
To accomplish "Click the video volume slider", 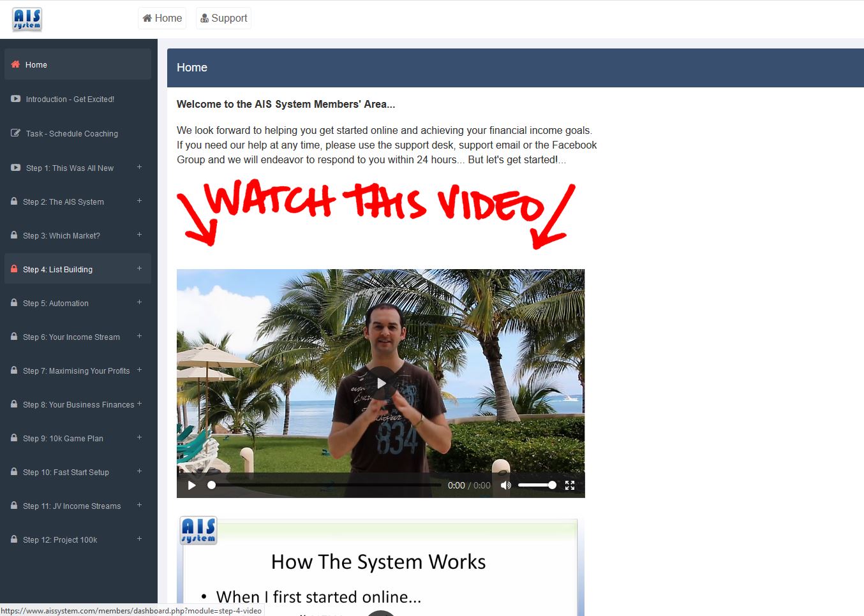I will (537, 485).
